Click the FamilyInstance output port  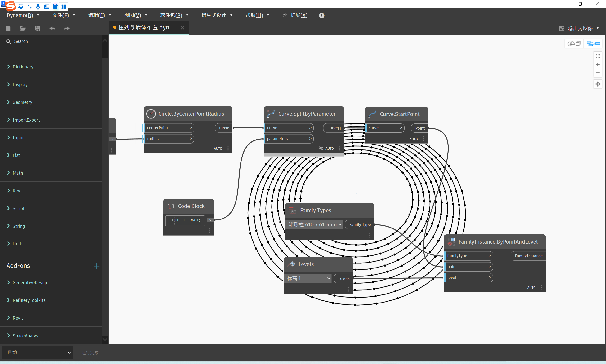pos(528,256)
